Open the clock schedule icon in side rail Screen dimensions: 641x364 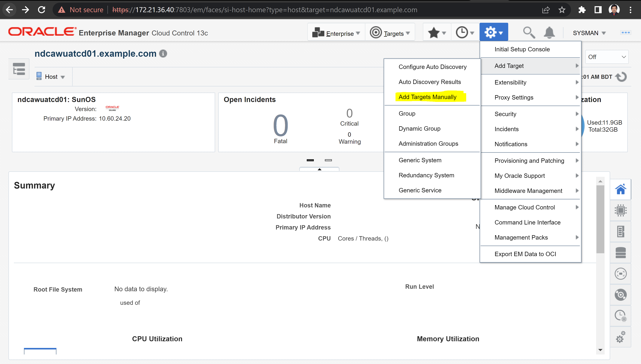coord(620,316)
